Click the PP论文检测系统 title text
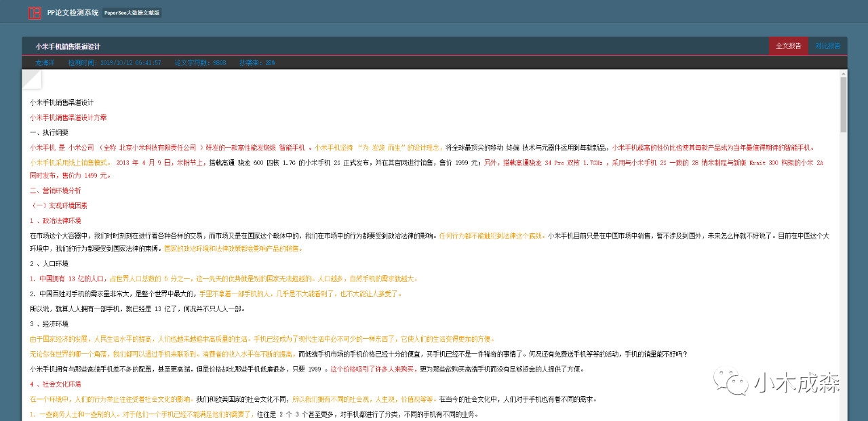The height and width of the screenshot is (421, 868). 73,13
